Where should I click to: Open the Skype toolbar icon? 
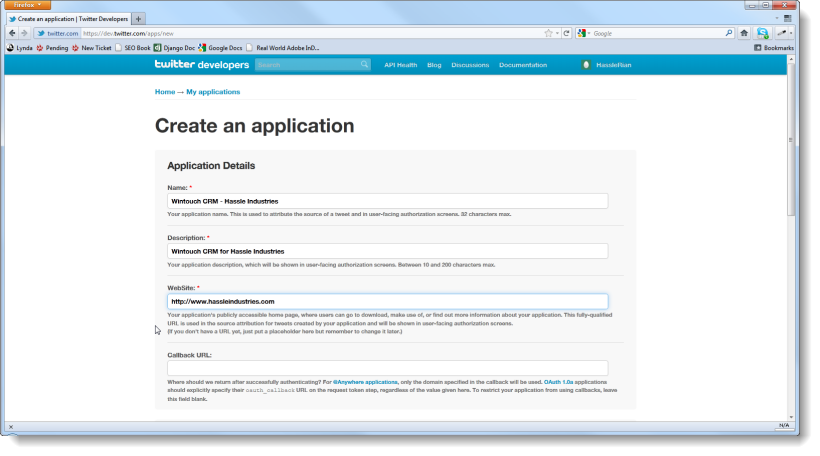(762, 33)
